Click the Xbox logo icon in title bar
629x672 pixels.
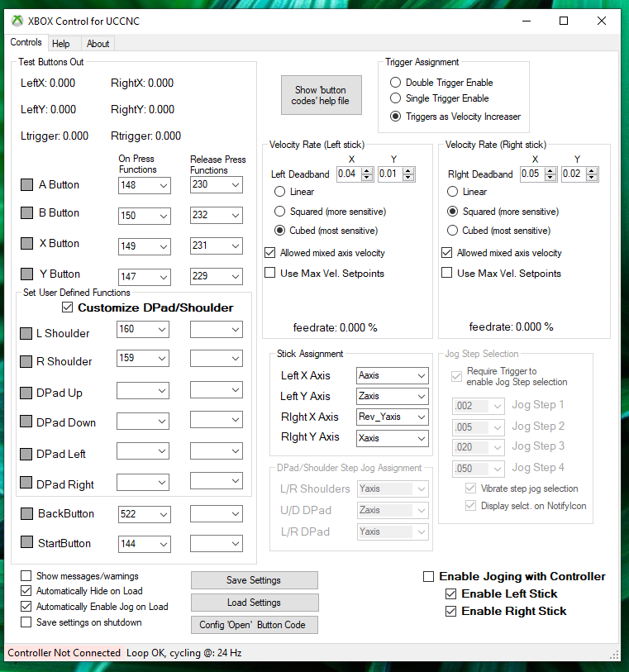click(x=17, y=21)
